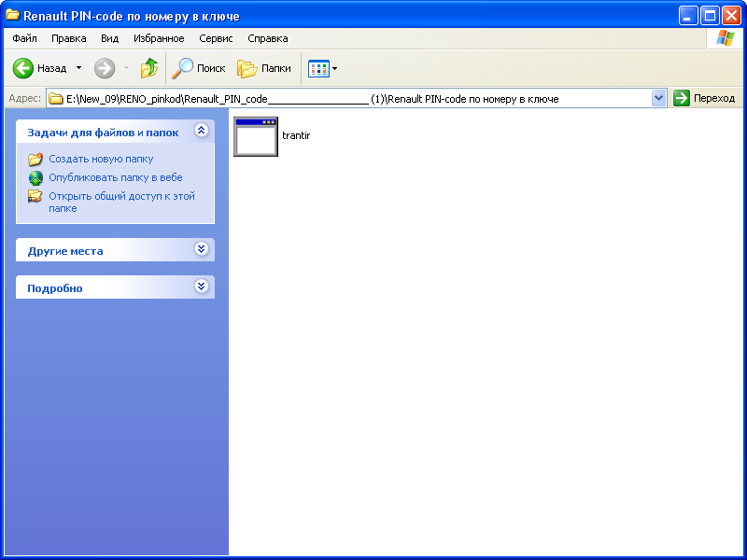Image resolution: width=747 pixels, height=560 pixels.
Task: Open the Поиск search pane
Action: pos(199,68)
